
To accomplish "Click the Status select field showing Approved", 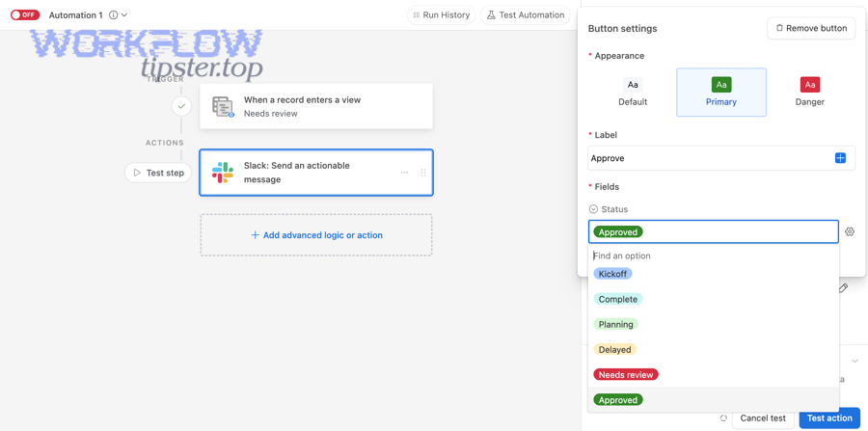I will (x=714, y=231).
